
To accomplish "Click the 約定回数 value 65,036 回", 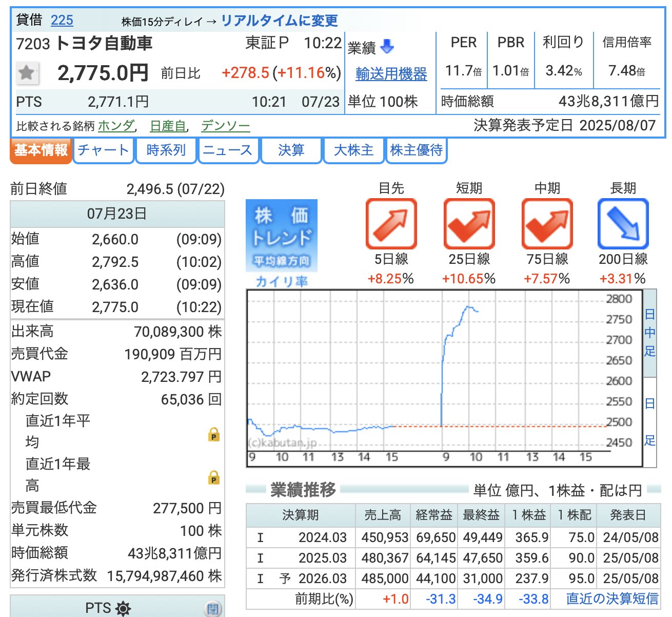I will click(x=191, y=399).
